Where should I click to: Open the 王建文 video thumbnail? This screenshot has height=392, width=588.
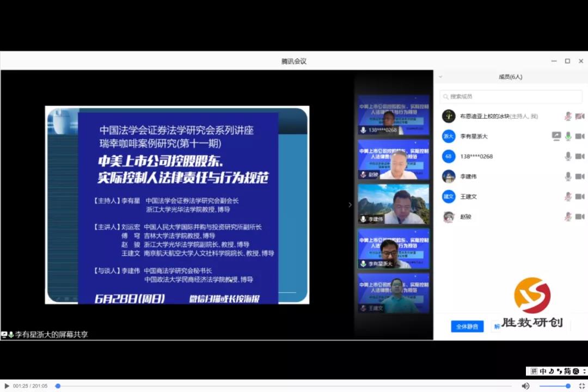click(x=394, y=293)
